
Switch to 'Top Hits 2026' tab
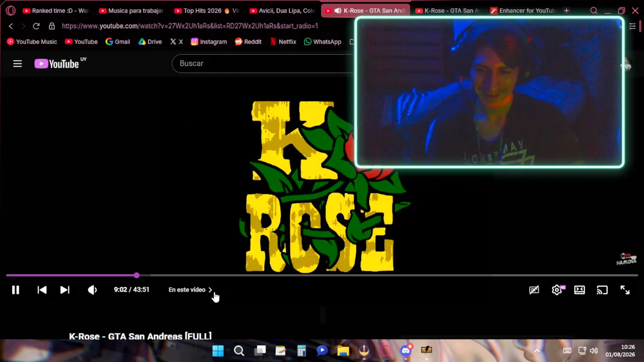click(207, 11)
